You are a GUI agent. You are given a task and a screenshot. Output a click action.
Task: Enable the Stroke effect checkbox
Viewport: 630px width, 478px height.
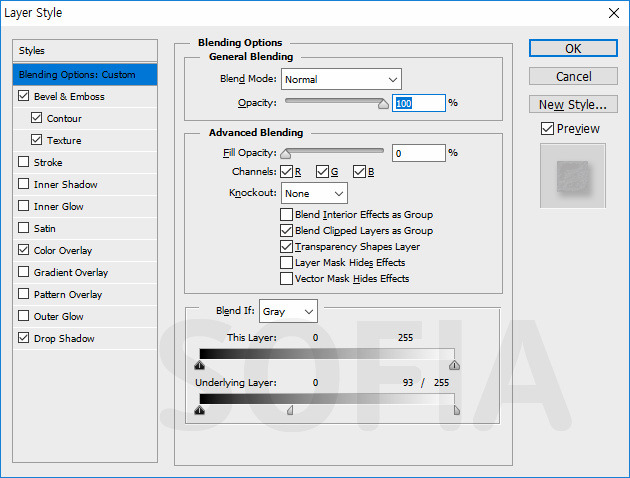24,162
